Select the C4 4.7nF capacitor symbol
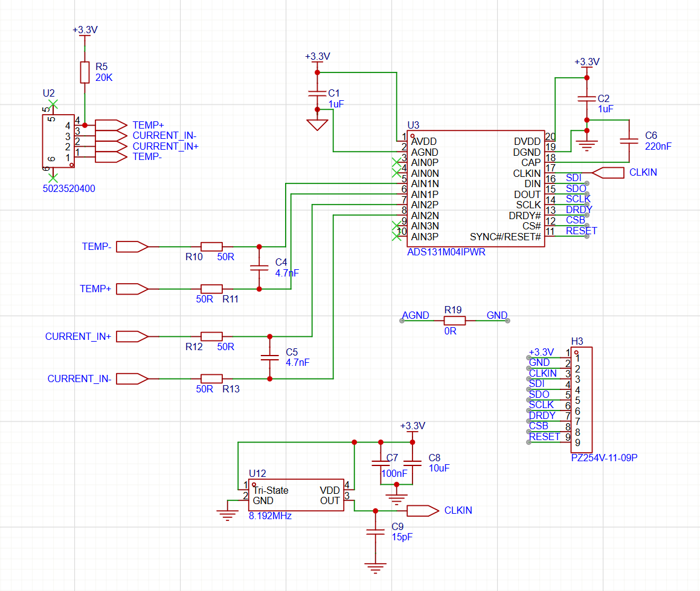 (259, 268)
